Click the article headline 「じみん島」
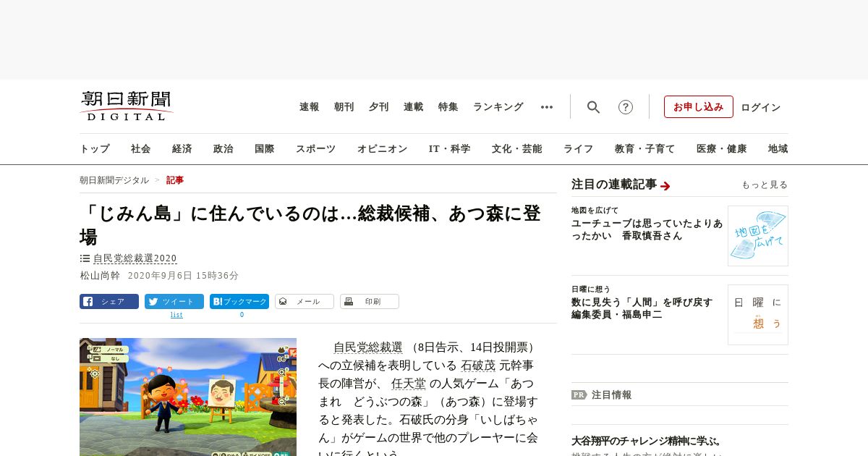 [x=310, y=225]
